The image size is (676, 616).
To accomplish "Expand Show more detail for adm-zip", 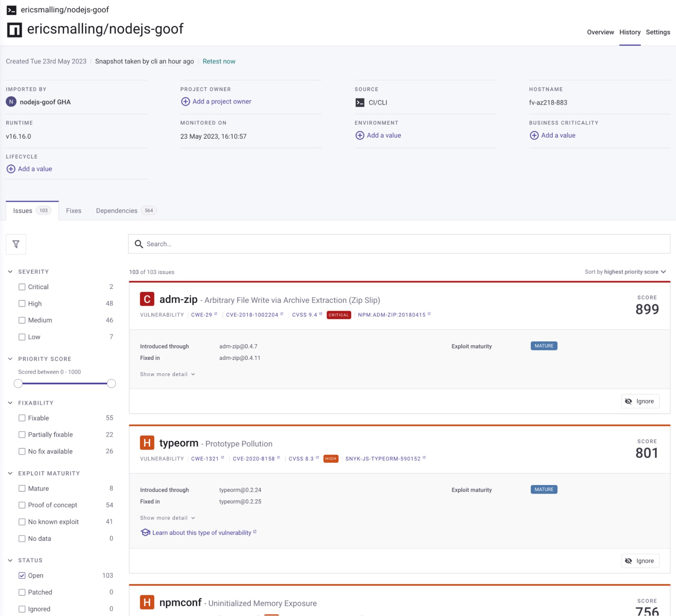I will (167, 374).
